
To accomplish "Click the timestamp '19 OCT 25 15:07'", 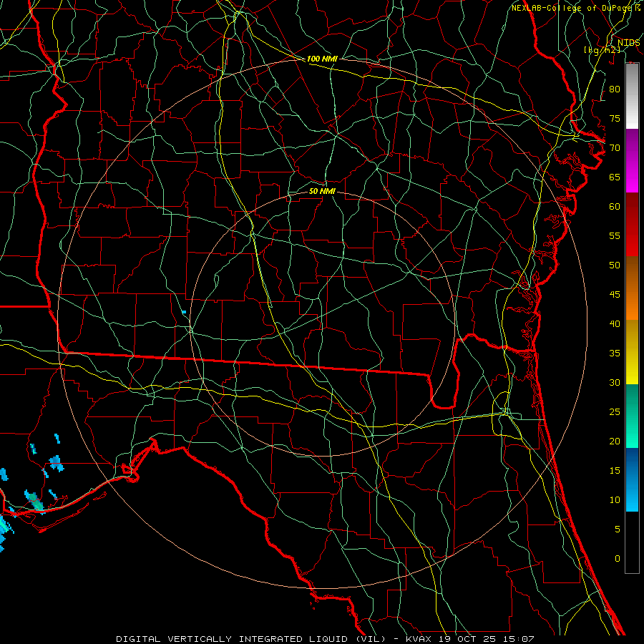I will [x=487, y=639].
